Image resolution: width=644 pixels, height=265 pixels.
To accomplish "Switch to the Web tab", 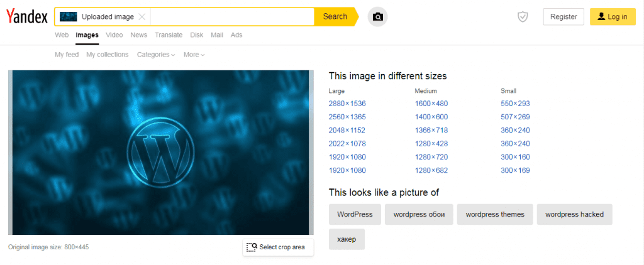I will coord(62,35).
